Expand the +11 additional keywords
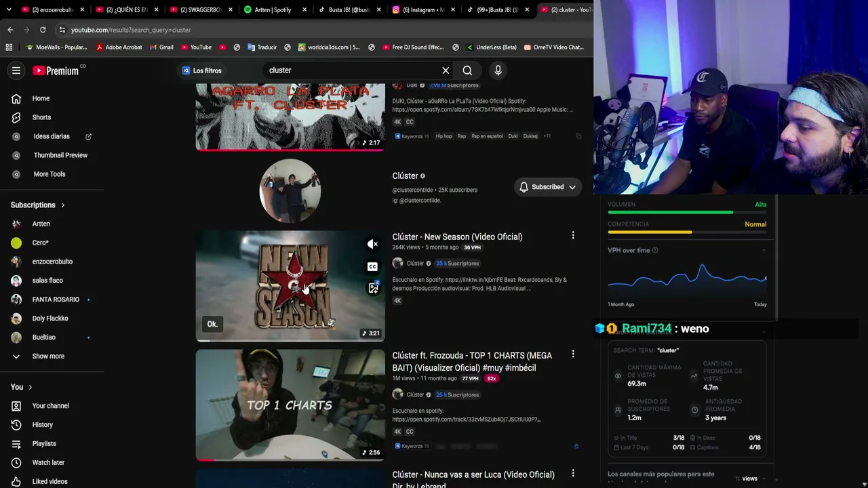The width and height of the screenshot is (868, 488). (x=547, y=136)
